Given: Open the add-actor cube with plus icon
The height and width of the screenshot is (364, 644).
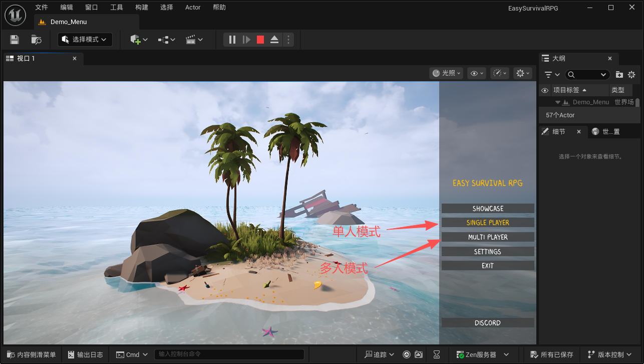Looking at the screenshot, I should click(x=139, y=40).
